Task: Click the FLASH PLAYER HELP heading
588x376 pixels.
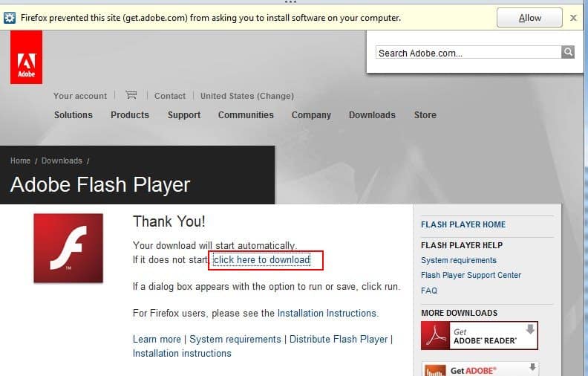Action: pos(462,245)
